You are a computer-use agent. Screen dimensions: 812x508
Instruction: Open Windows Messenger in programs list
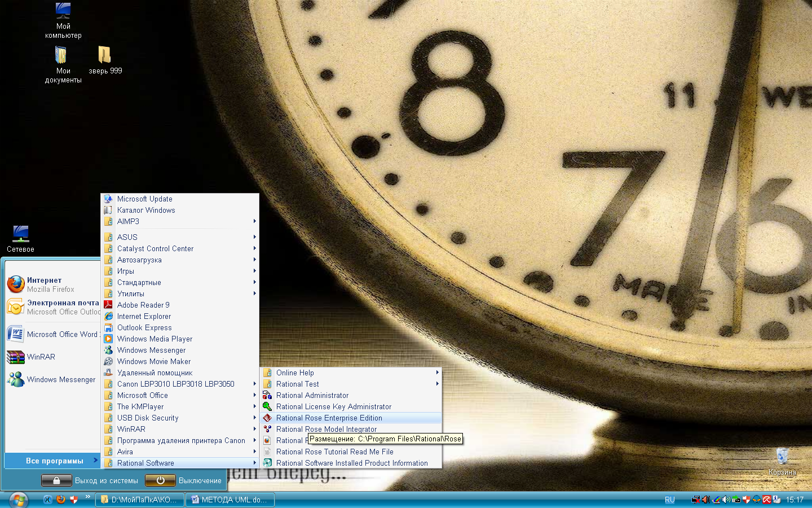coord(180,350)
